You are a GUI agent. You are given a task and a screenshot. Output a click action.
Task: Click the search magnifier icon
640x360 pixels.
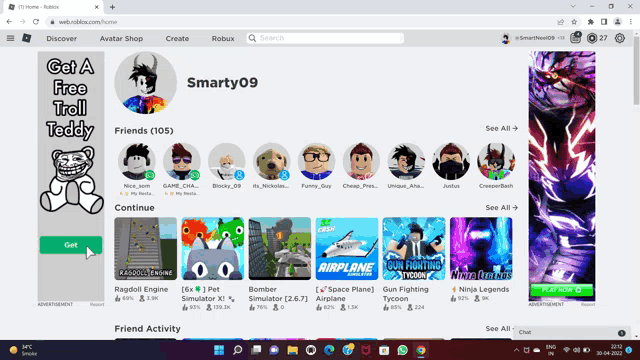(x=252, y=38)
